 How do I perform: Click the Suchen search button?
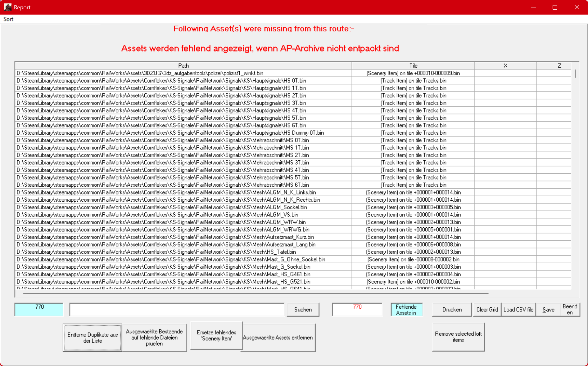click(303, 310)
